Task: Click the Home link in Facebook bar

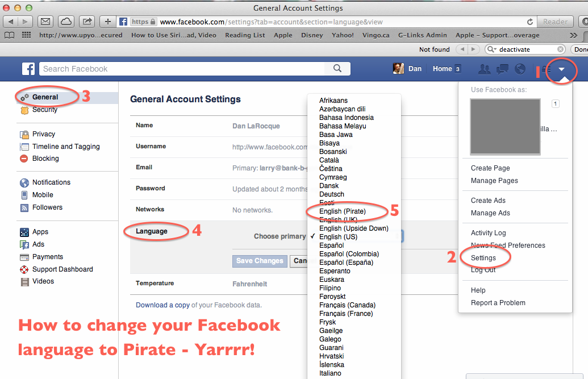Action: click(x=442, y=69)
